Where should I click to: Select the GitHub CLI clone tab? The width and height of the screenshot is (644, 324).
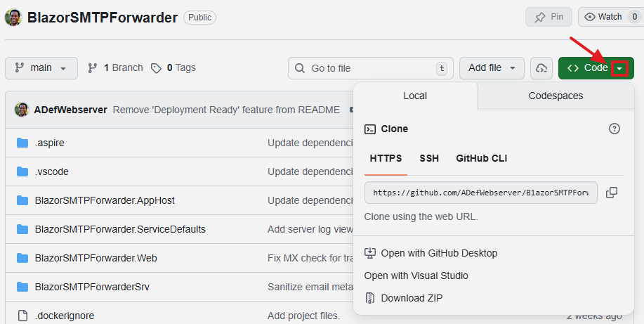click(481, 158)
